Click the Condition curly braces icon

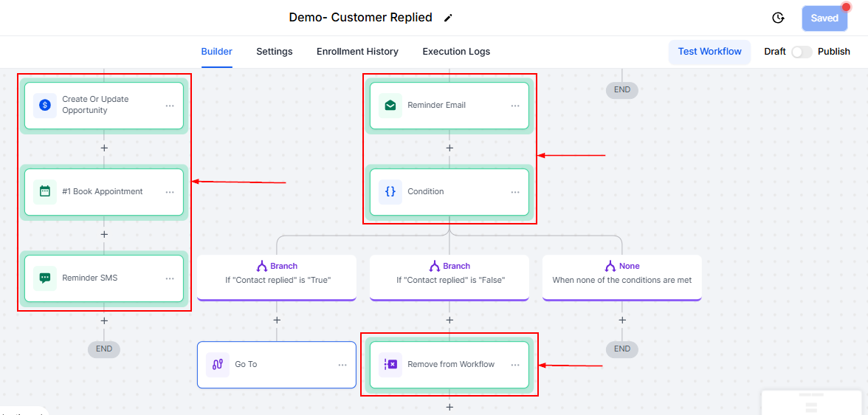(390, 192)
